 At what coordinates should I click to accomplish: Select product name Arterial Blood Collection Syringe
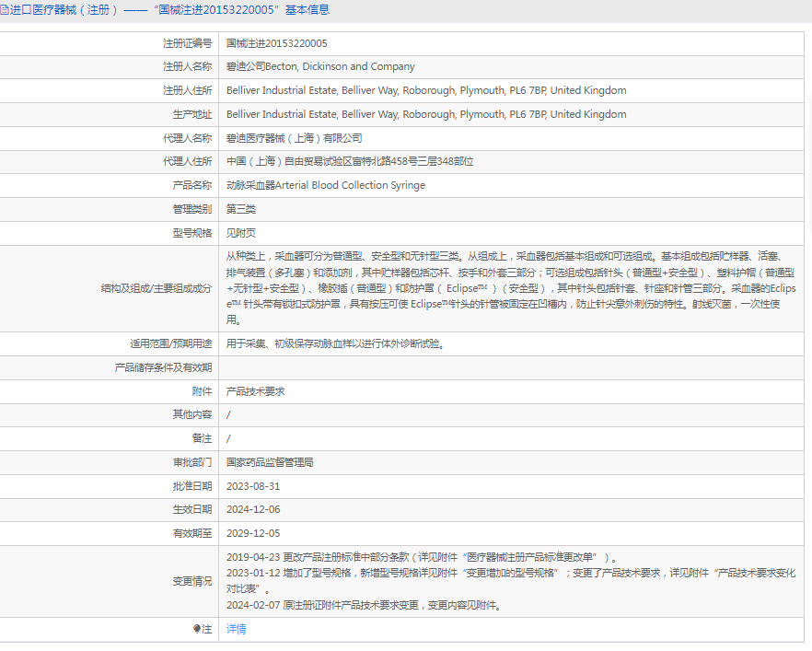(326, 185)
